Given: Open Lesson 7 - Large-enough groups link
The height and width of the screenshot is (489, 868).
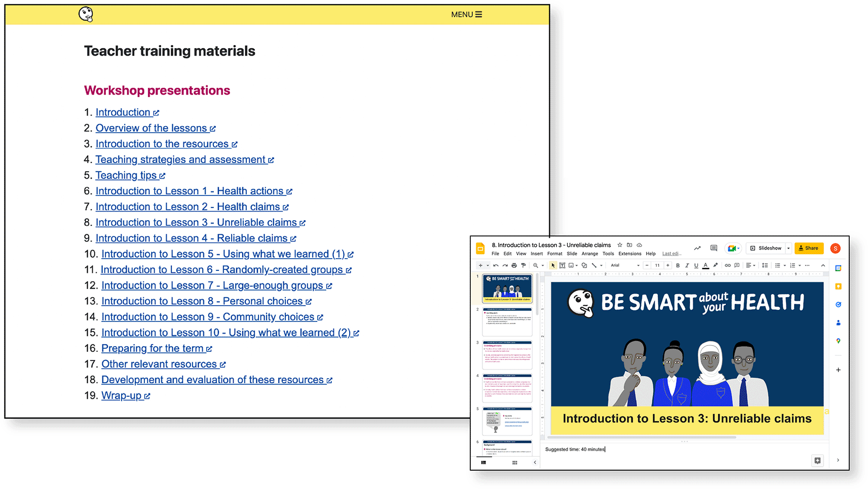Looking at the screenshot, I should pos(216,285).
